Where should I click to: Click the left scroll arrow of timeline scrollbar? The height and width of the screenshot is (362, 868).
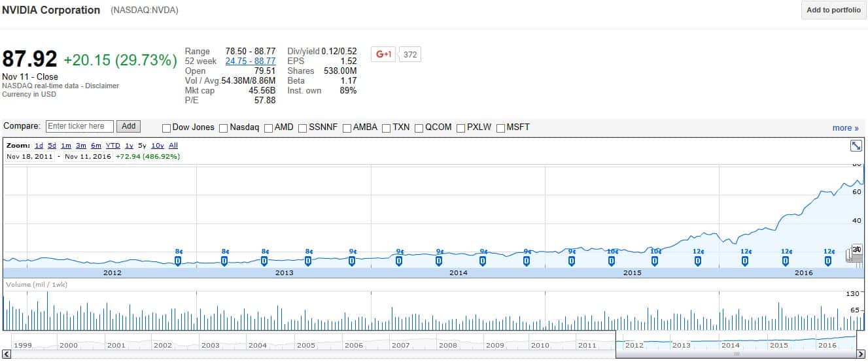click(x=6, y=354)
